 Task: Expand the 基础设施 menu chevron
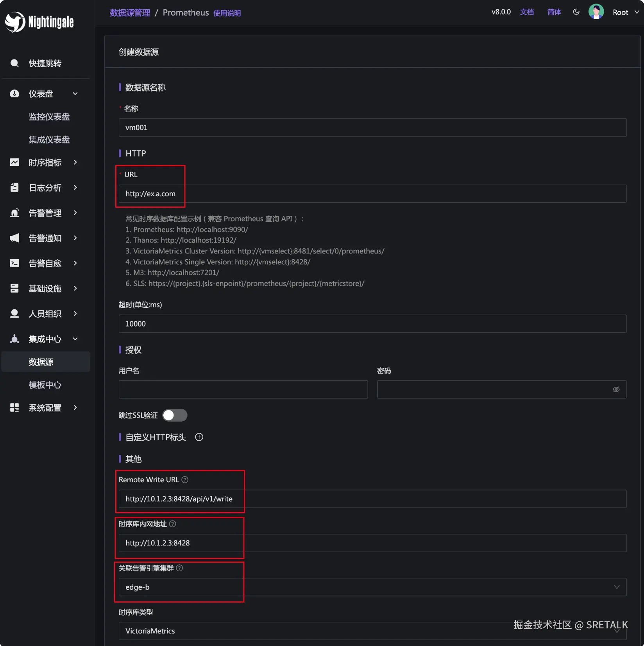pos(75,289)
